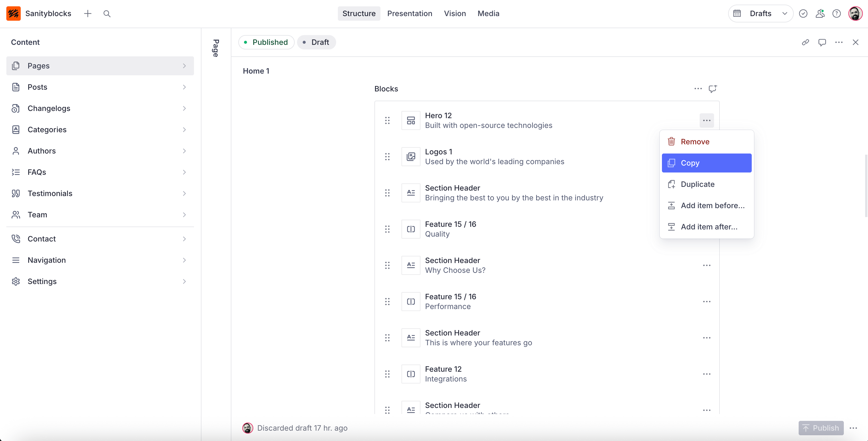868x441 pixels.
Task: Click the search icon in top bar
Action: 107,14
